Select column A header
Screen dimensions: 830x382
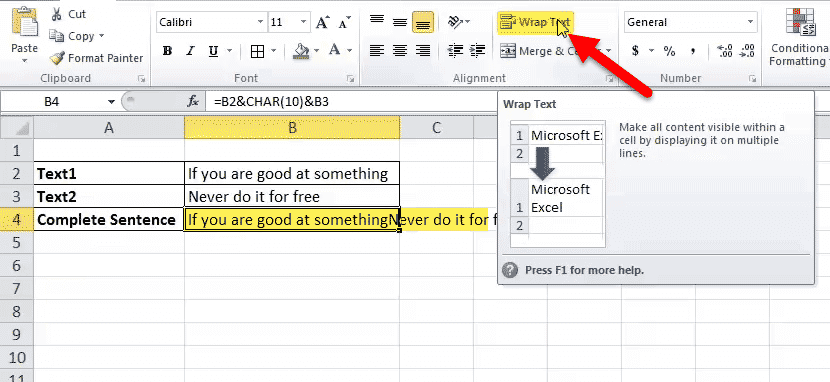click(x=109, y=128)
